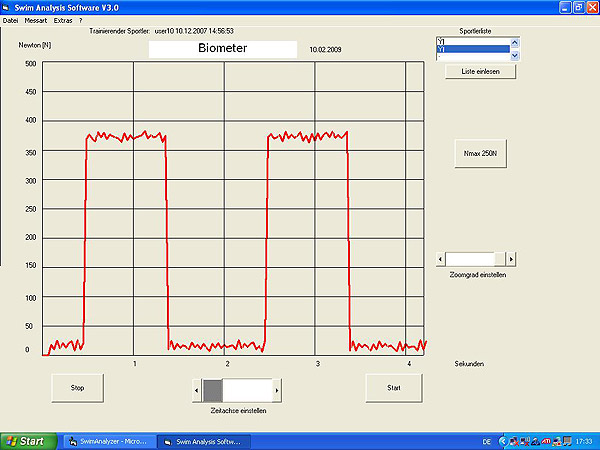Click the Liste einlesen button
The width and height of the screenshot is (600, 450).
click(481, 72)
